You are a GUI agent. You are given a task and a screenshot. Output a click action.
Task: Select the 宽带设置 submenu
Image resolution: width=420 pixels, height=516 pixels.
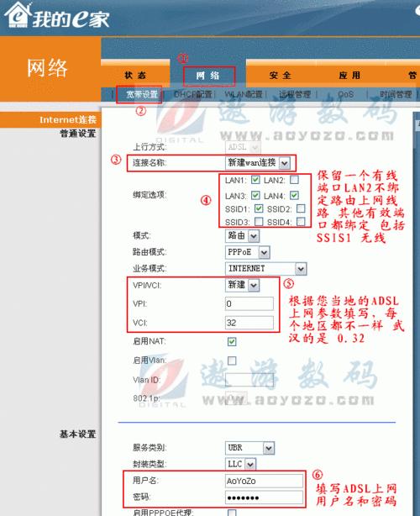[142, 94]
